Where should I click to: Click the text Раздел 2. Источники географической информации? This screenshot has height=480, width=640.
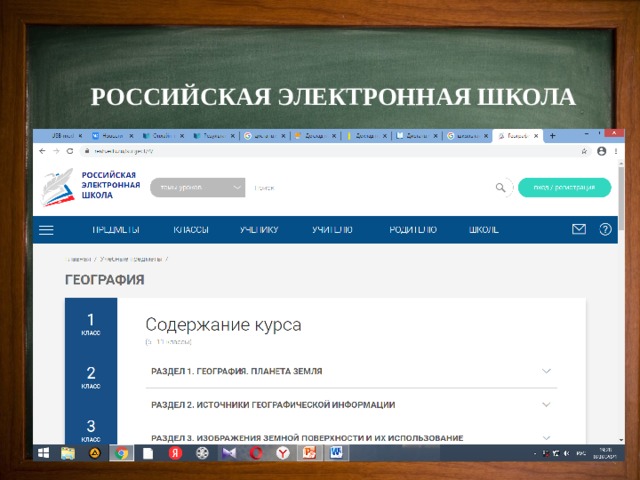[273, 405]
